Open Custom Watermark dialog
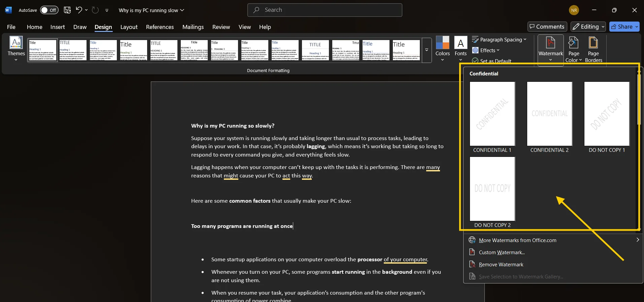644x302 pixels. pos(502,253)
